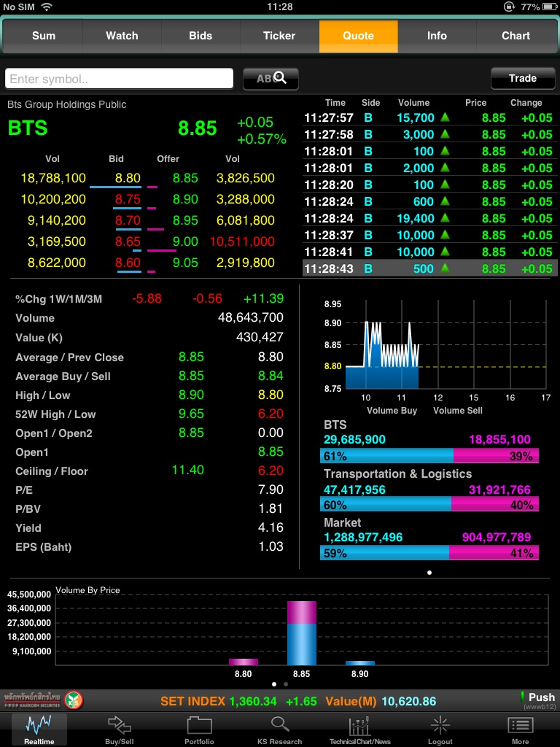Go to second Volume By Price page dot
The image size is (560, 747).
[286, 684]
